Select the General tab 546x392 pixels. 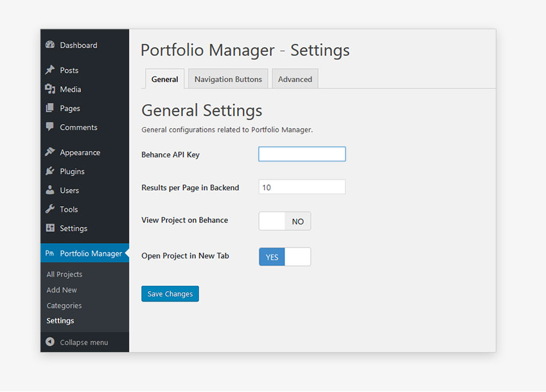pyautogui.click(x=164, y=79)
